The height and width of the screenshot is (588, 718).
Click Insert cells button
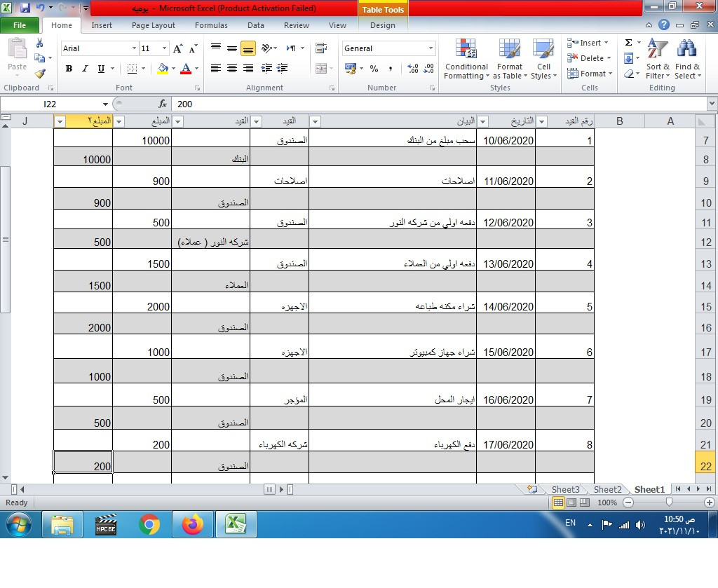click(x=588, y=43)
